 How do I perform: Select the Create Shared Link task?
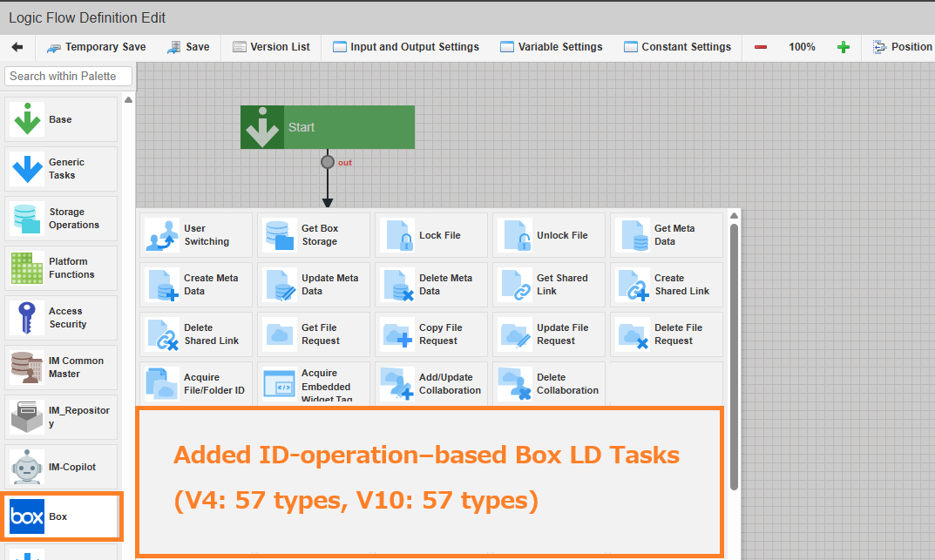[667, 285]
